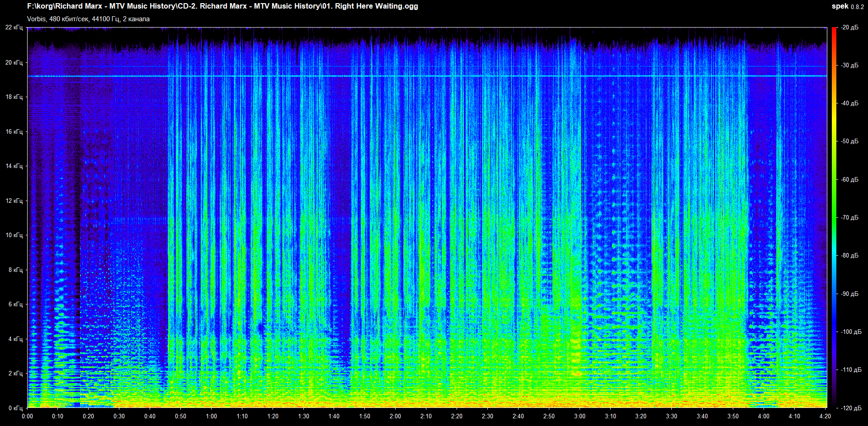Click the spek 0.8.2 version label
The height and width of the screenshot is (426, 868).
tap(847, 6)
